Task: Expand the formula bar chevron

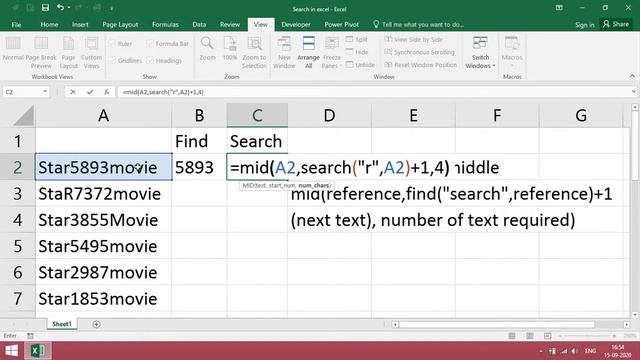Action: tap(633, 92)
